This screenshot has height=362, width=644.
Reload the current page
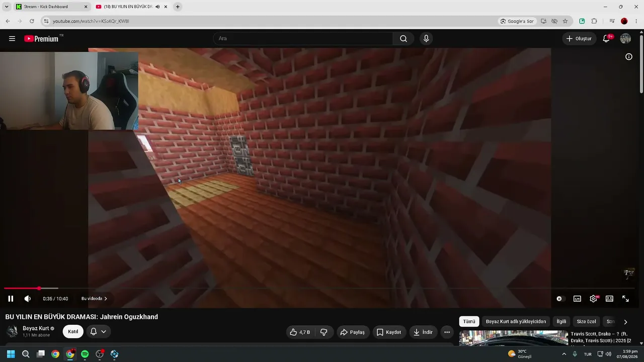[x=32, y=21]
